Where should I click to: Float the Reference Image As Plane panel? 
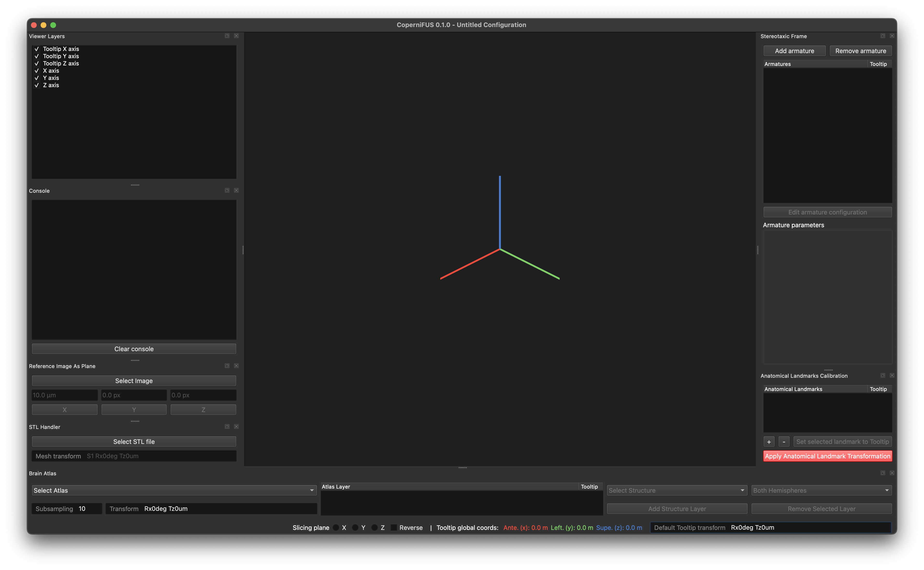(x=227, y=366)
